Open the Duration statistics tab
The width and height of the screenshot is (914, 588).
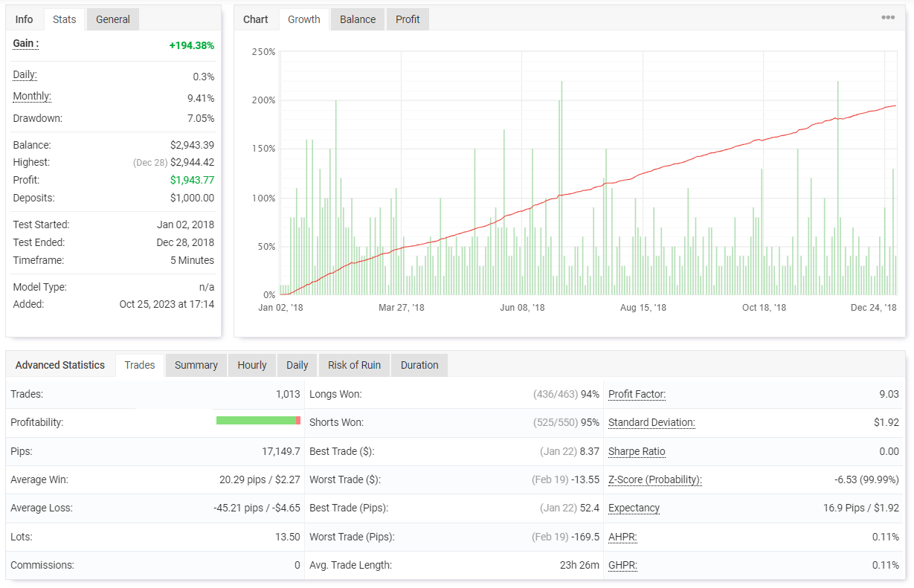point(419,365)
